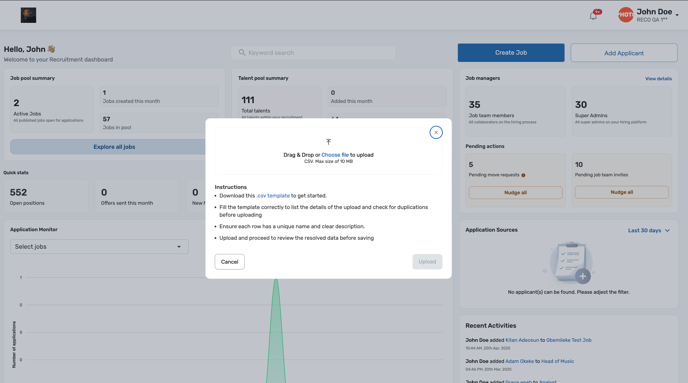
Task: Open the Choose file link
Action: tap(335, 155)
